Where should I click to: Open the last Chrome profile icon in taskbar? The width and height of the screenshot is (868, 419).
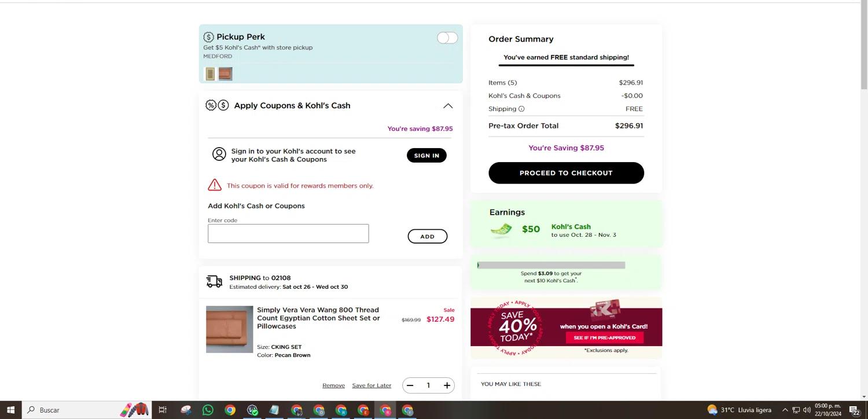coord(407,410)
